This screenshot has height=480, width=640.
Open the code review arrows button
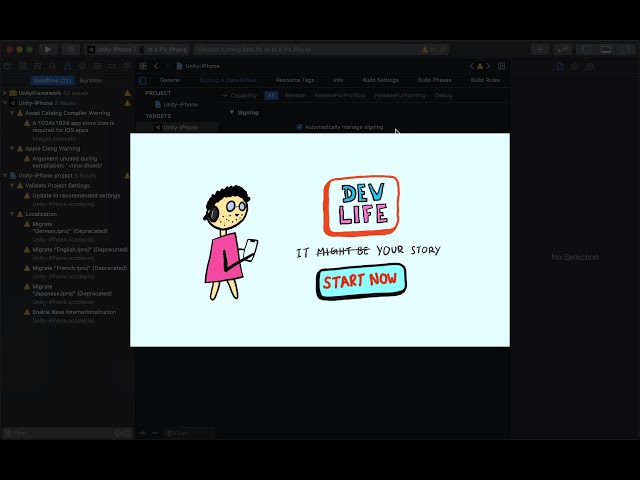click(x=563, y=49)
